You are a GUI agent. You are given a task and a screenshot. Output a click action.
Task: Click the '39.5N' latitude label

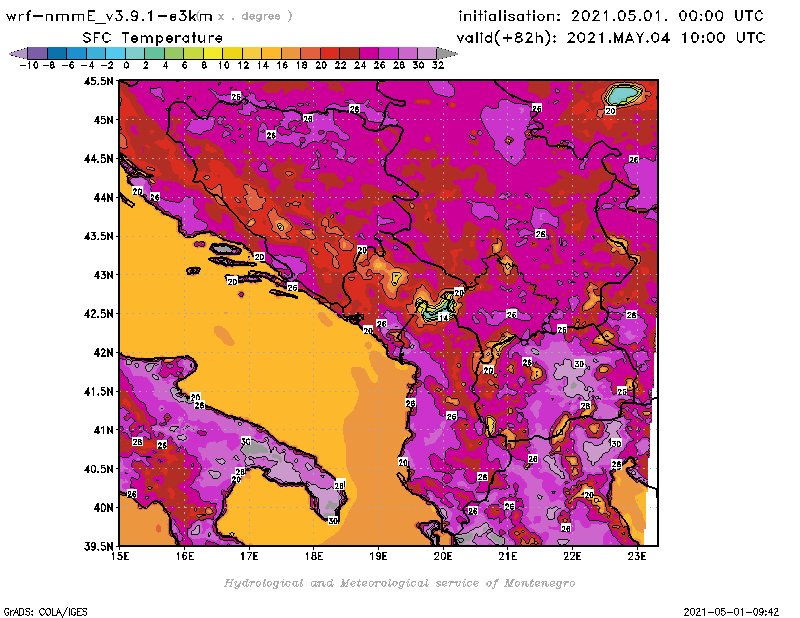pyautogui.click(x=99, y=547)
